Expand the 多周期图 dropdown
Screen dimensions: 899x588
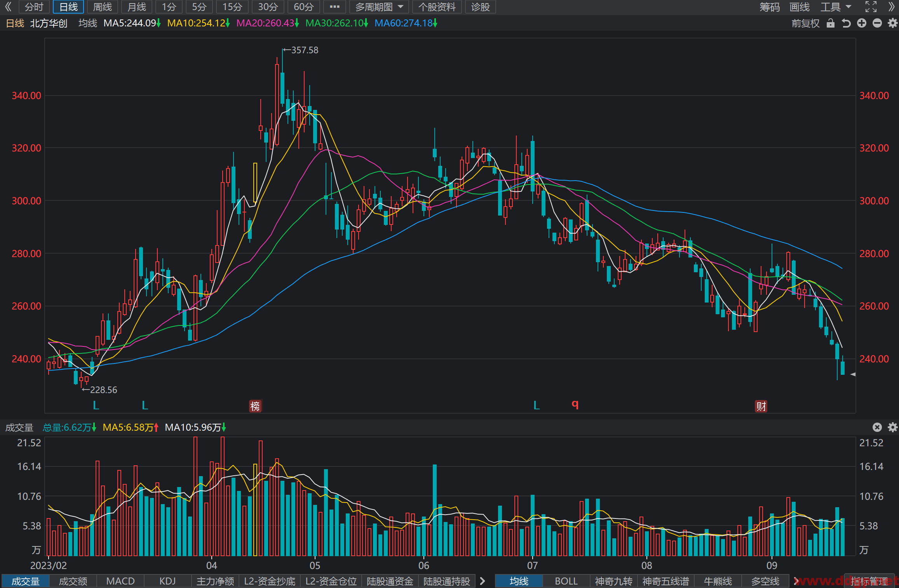(379, 7)
